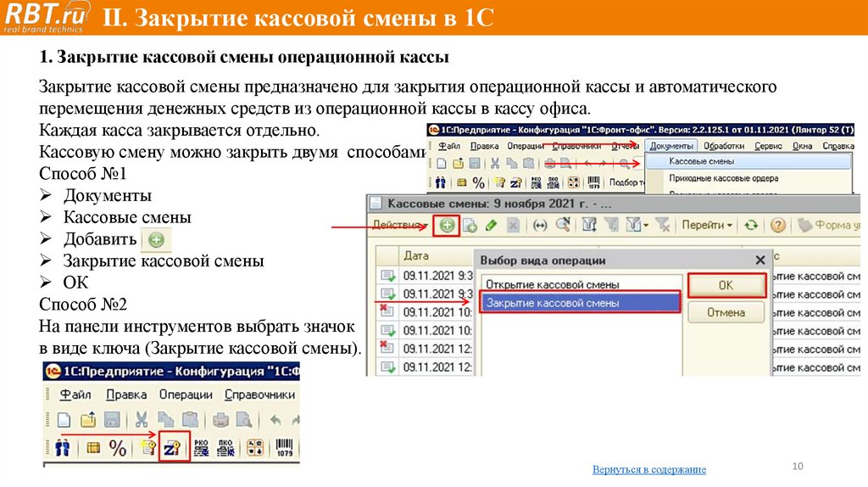Expand the filter funnel dropdown arrow

pyautogui.click(x=645, y=226)
